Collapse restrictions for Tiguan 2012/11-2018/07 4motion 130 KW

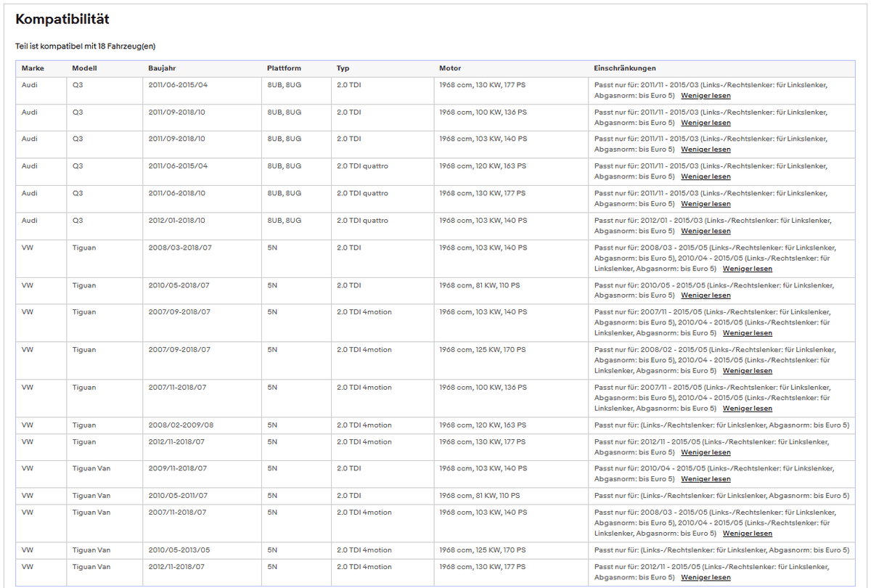(706, 452)
